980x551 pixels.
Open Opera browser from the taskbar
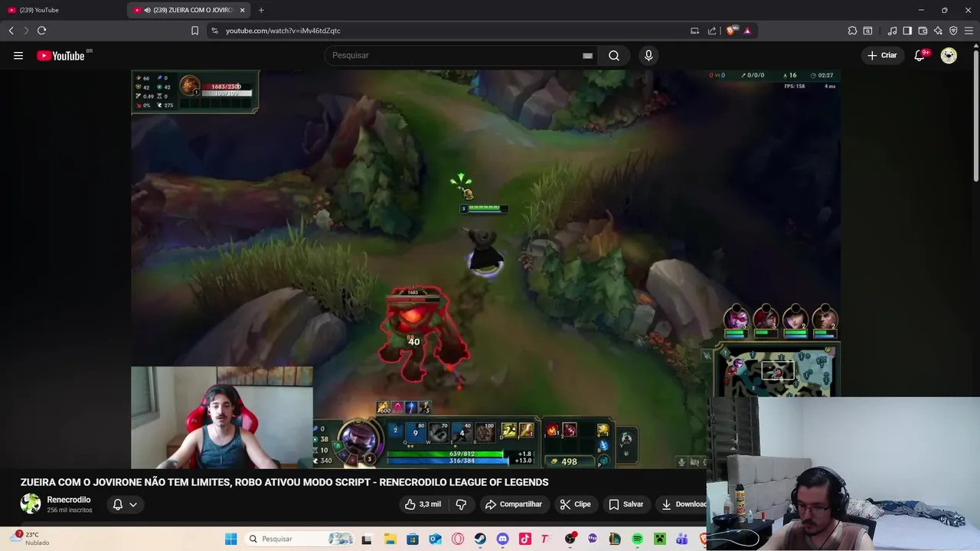point(458,539)
